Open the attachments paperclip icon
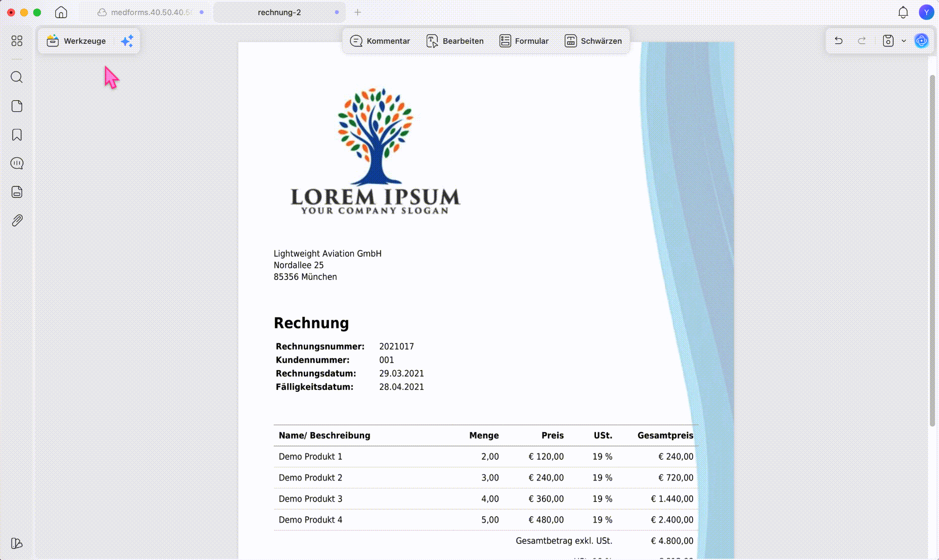939x560 pixels. coord(17,221)
